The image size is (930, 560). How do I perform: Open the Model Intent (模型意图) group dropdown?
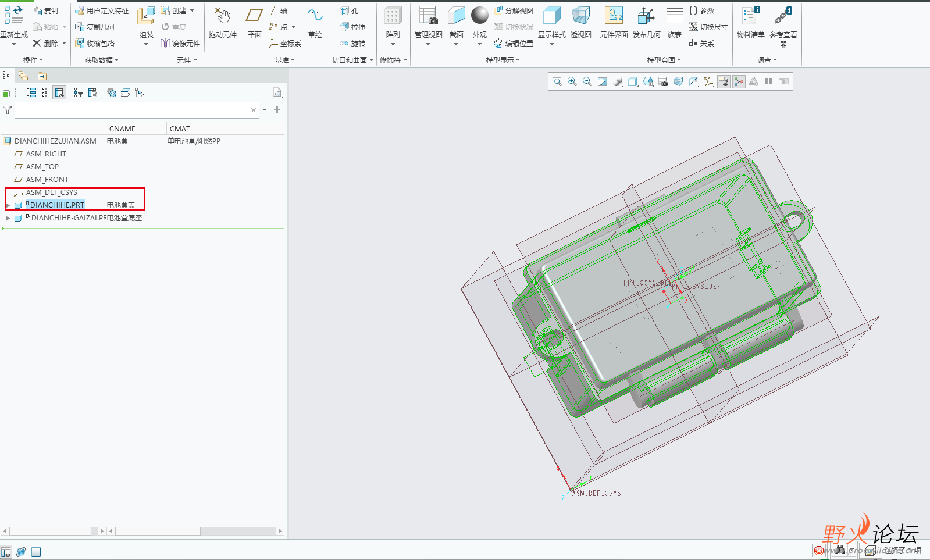pos(664,60)
